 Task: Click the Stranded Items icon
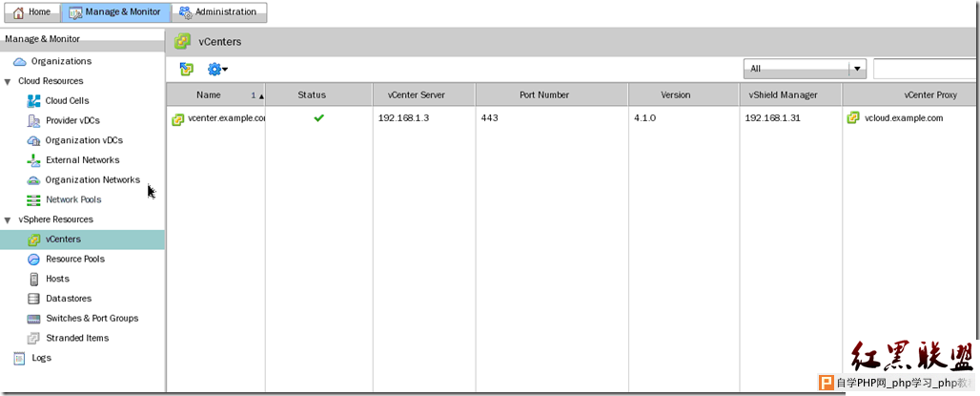(x=33, y=339)
